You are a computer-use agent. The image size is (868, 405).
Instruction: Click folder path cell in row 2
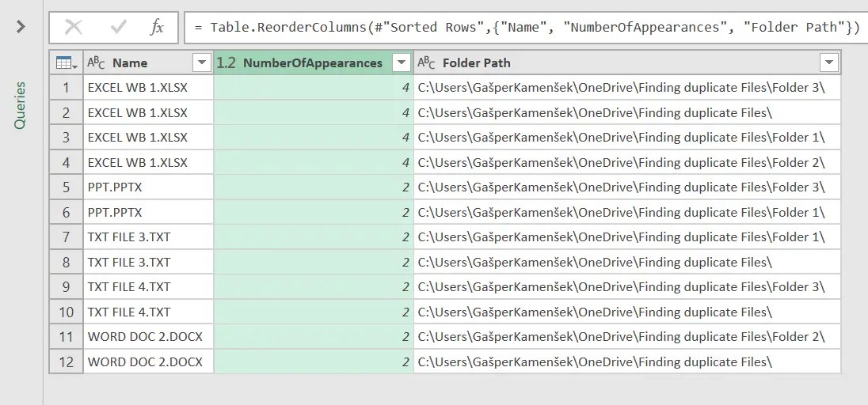point(627,112)
